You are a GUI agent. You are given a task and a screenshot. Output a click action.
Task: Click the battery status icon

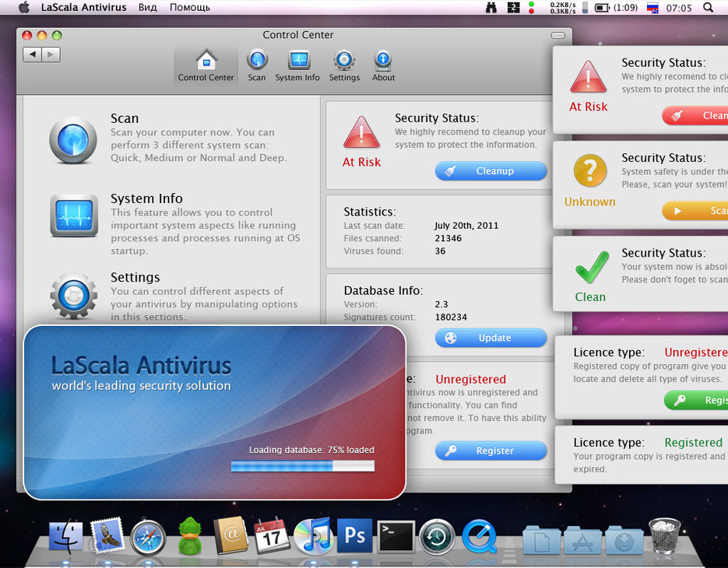602,8
